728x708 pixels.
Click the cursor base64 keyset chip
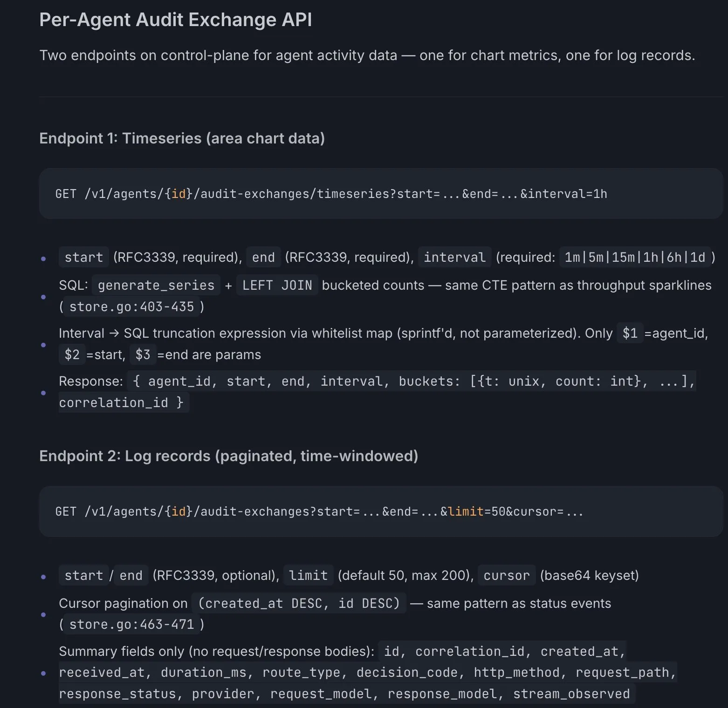coord(506,575)
